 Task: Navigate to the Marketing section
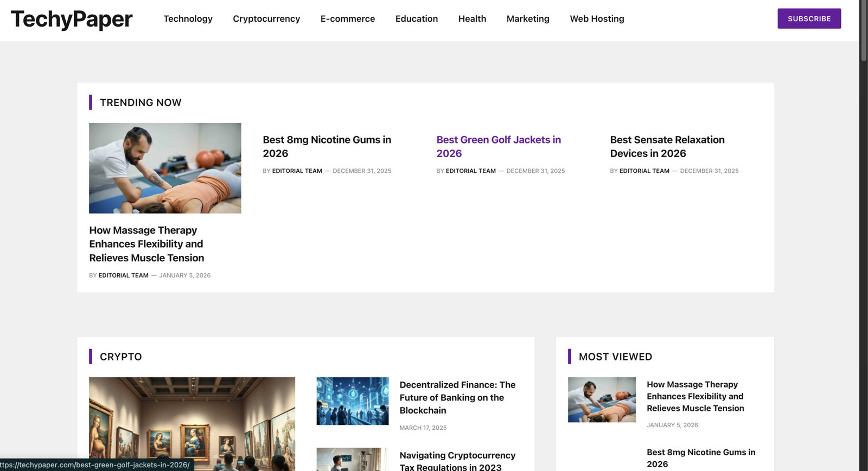coord(527,19)
